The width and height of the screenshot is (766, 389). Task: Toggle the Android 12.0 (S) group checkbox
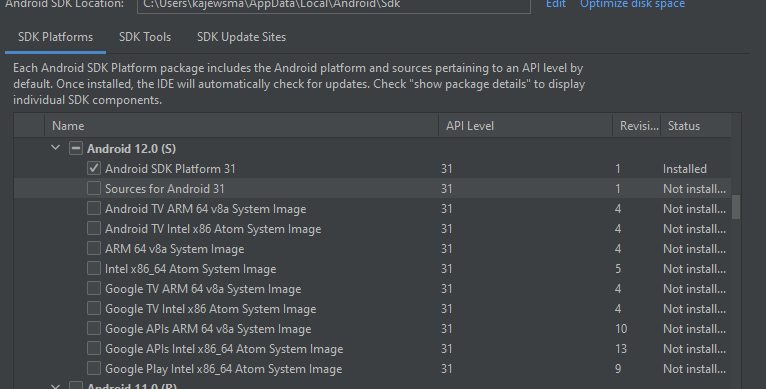pyautogui.click(x=76, y=148)
